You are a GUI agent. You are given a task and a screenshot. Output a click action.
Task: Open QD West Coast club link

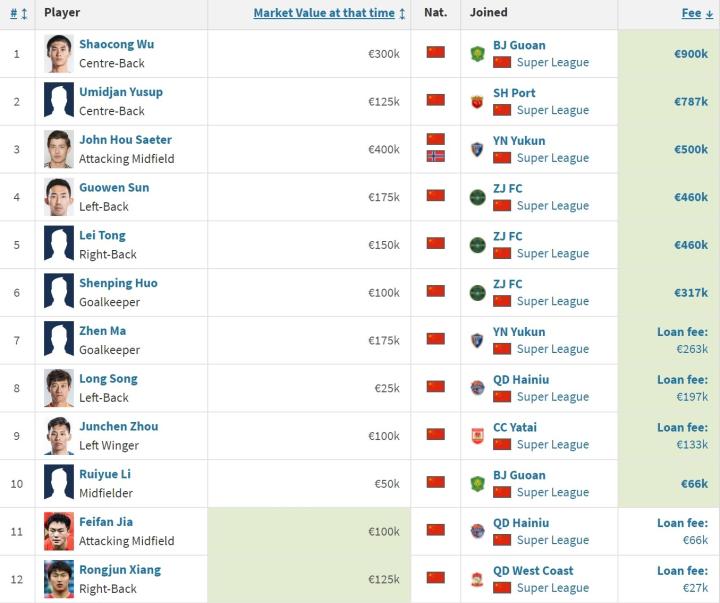coord(533,570)
